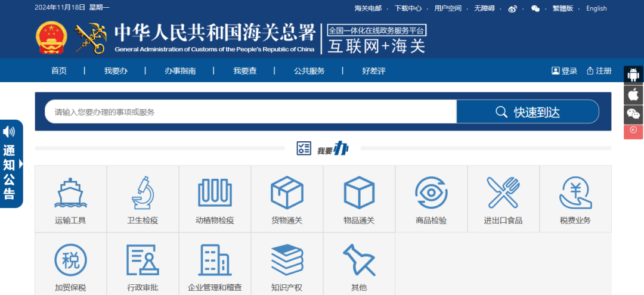Select the 动植物检疫 test tubes icon

[215, 193]
